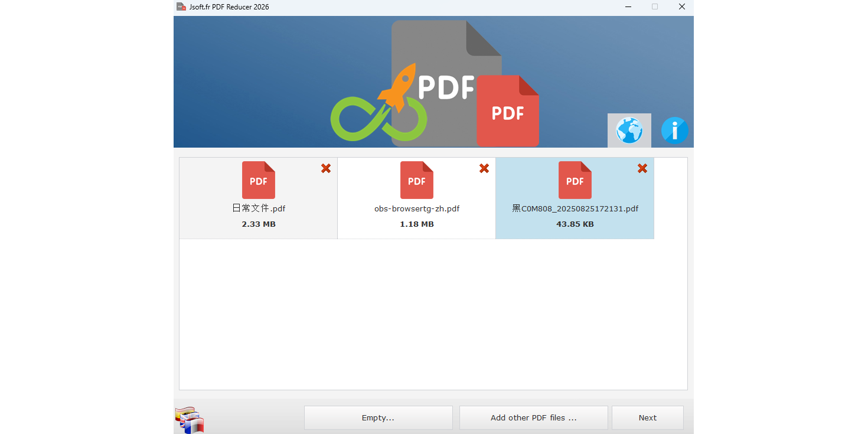Click the PDF Reducer app icon in titlebar

coord(180,7)
